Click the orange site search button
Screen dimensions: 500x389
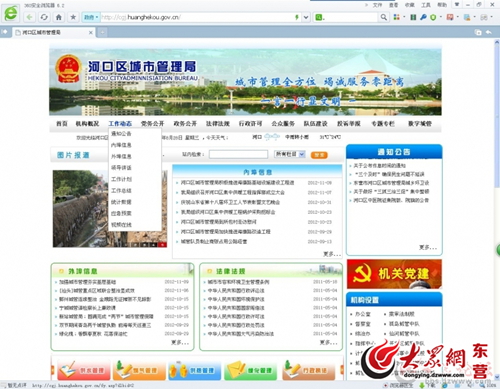click(x=319, y=155)
